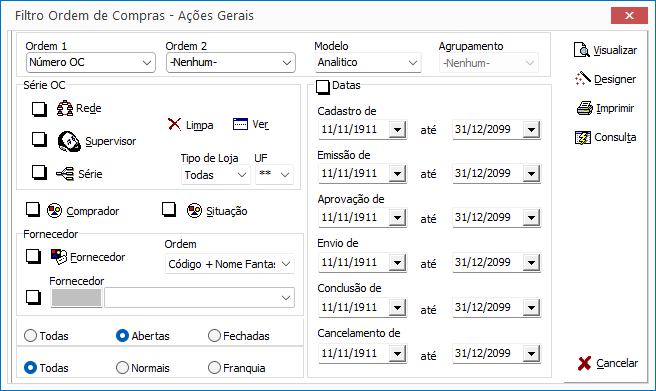Click the Imprimir printer icon
This screenshot has width=656, height=391.
point(585,108)
